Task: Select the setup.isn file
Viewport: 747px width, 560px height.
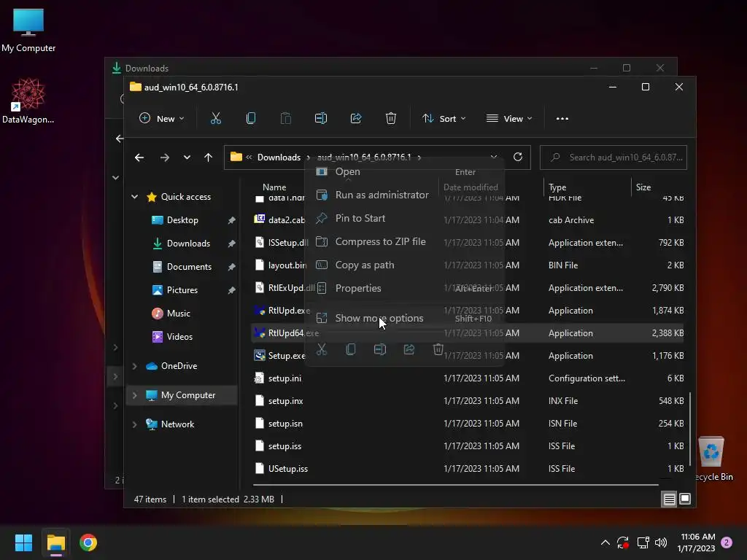Action: point(467,424)
